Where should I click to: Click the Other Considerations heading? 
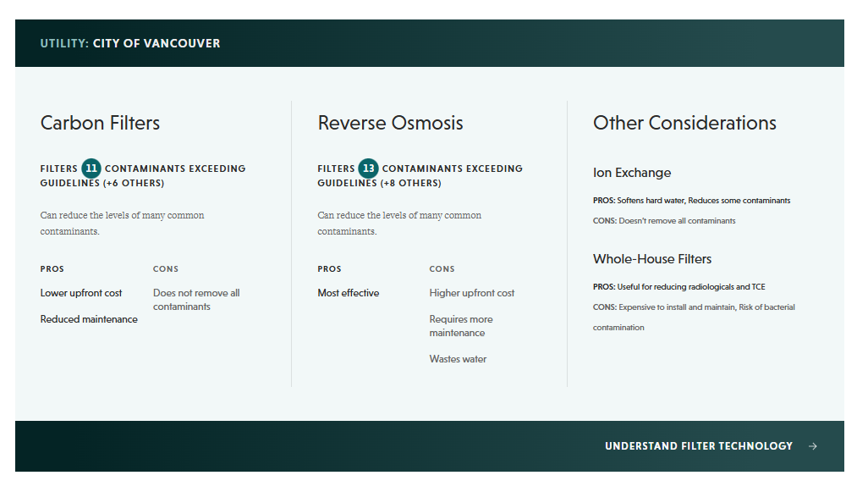click(x=684, y=123)
